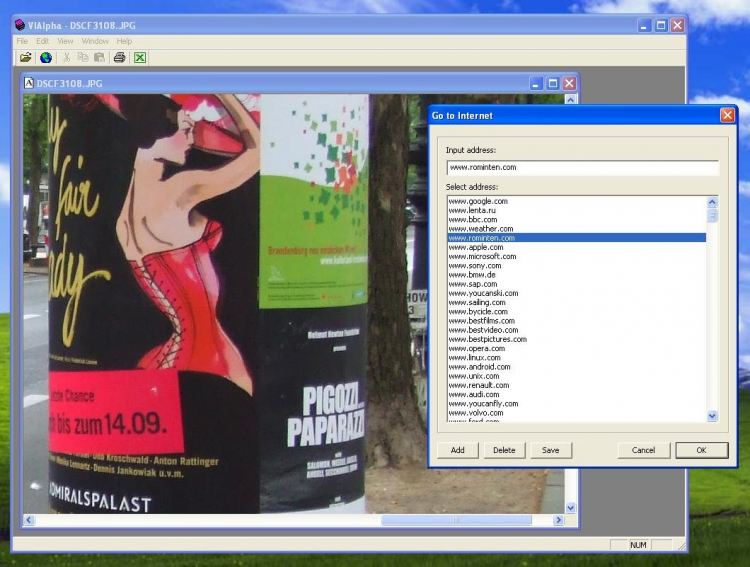The image size is (750, 567).
Task: Click address list scroll-down arrow
Action: click(712, 416)
